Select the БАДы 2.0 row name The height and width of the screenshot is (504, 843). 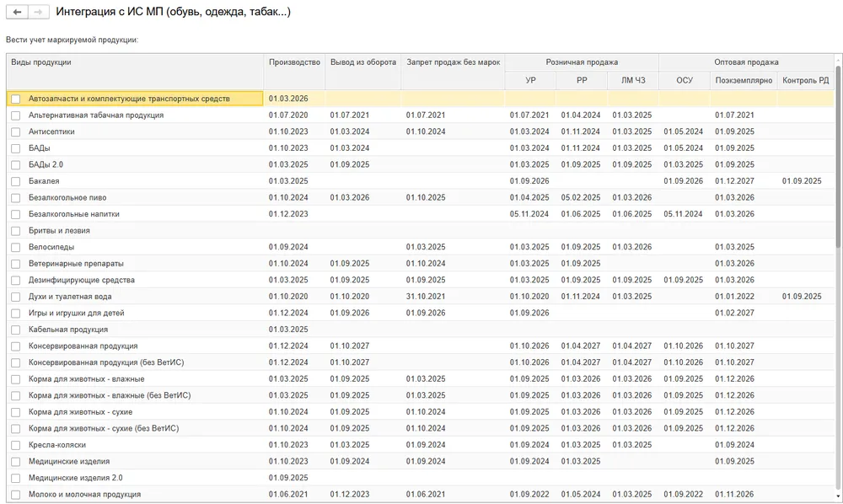(46, 164)
